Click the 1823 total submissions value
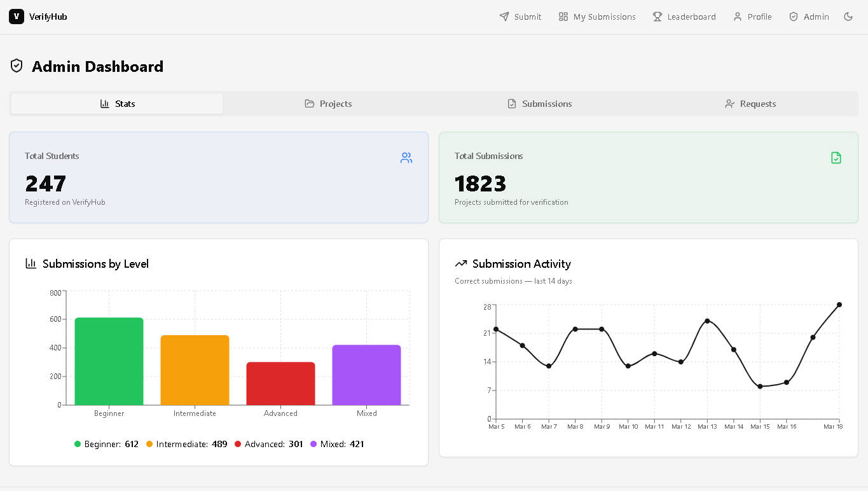This screenshot has width=868, height=491. pos(480,184)
